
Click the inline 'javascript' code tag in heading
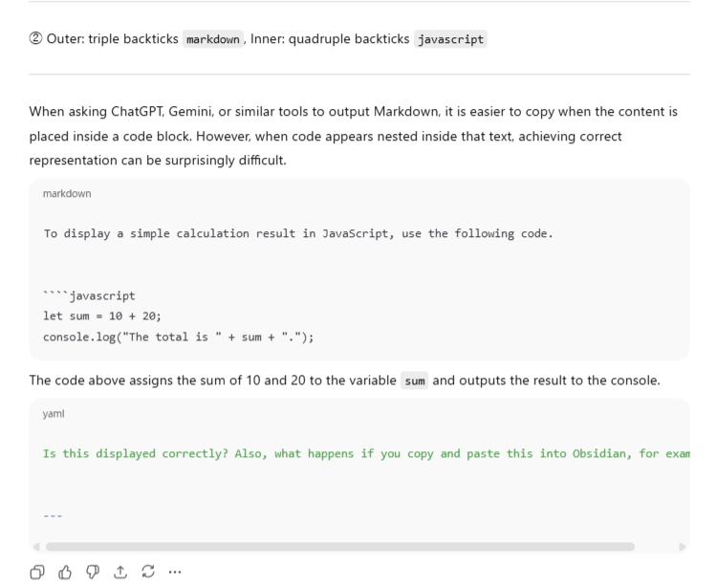coord(450,39)
